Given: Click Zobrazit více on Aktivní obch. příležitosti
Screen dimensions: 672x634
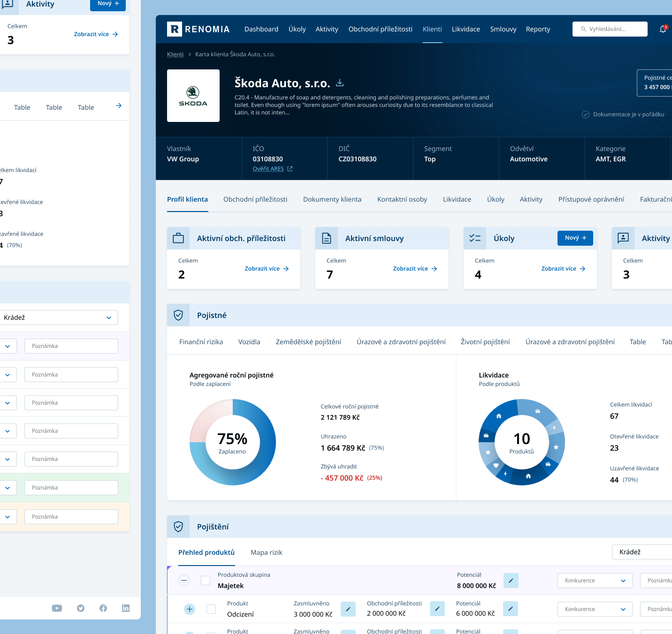Looking at the screenshot, I should tap(267, 269).
